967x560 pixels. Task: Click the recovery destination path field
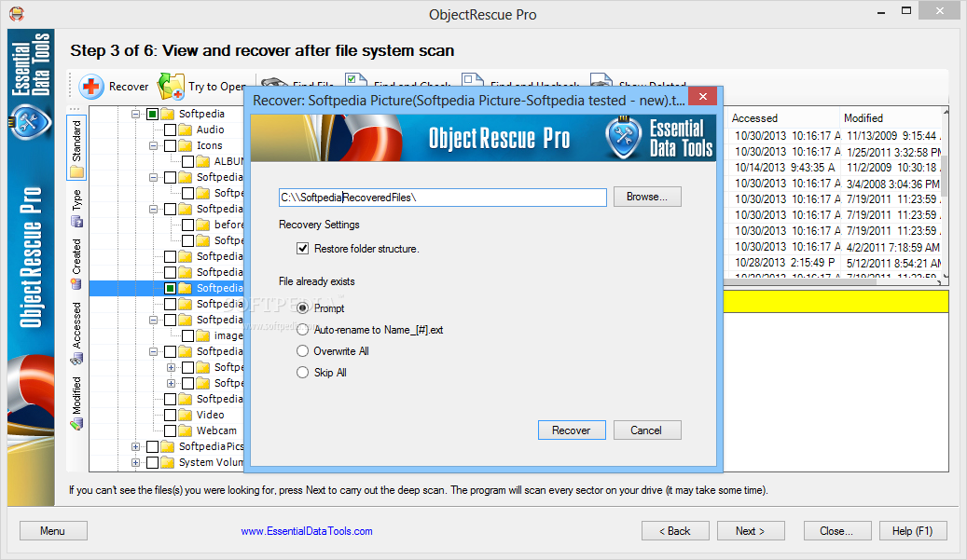point(442,198)
